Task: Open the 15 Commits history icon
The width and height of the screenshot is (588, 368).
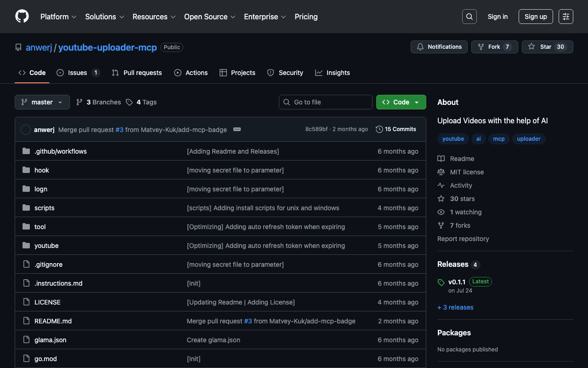Action: click(379, 129)
